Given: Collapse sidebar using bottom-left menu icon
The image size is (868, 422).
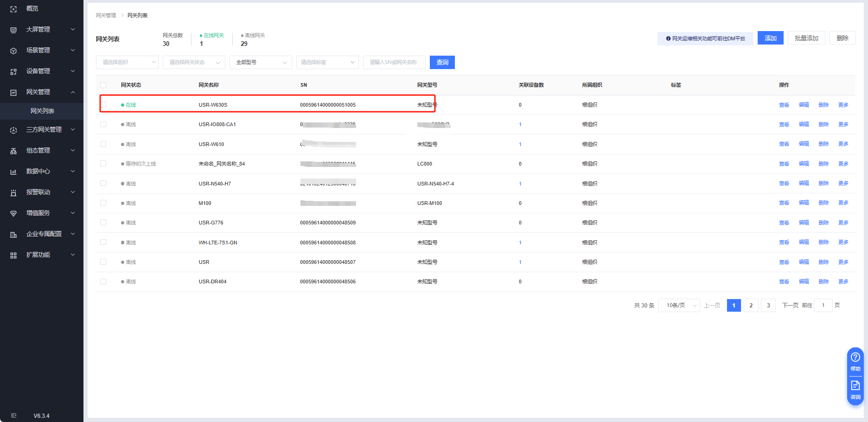Looking at the screenshot, I should [13, 416].
